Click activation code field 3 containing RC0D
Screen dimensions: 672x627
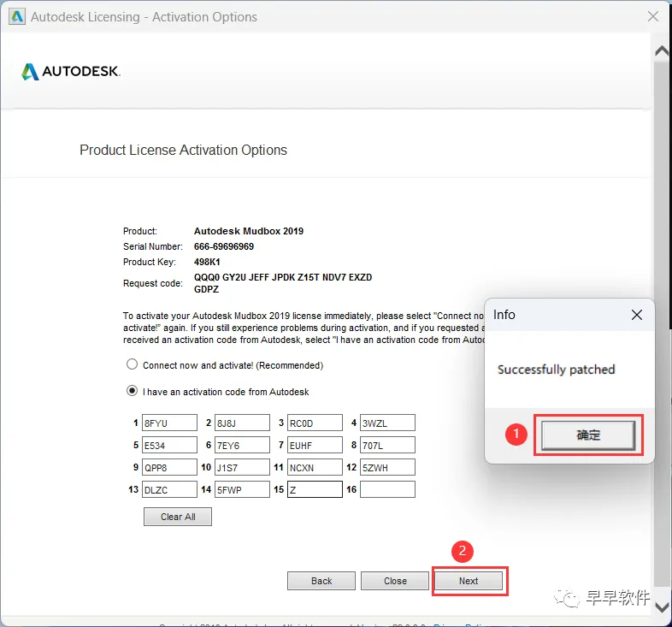[x=315, y=423]
